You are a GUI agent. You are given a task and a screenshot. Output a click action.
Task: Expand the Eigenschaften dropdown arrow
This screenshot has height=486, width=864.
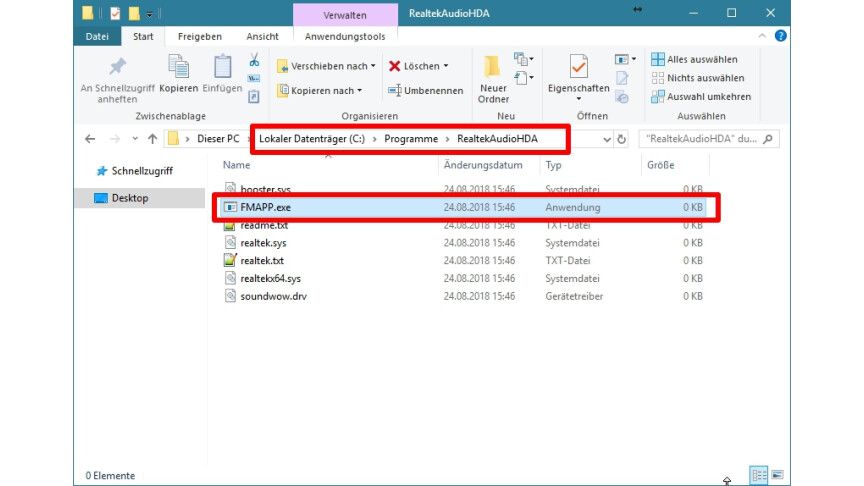pyautogui.click(x=579, y=99)
